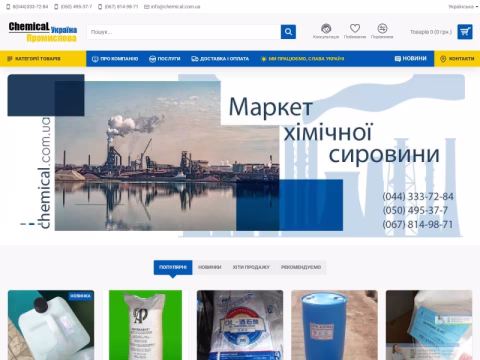Image resolution: width=480 pixels, height=360 pixels.
Task: Click the phone icon beside (044) 333-72-84
Action: pos(8,7)
